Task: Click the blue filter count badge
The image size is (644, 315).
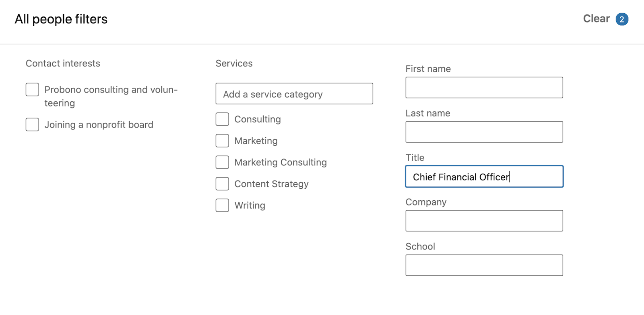Action: tap(622, 19)
